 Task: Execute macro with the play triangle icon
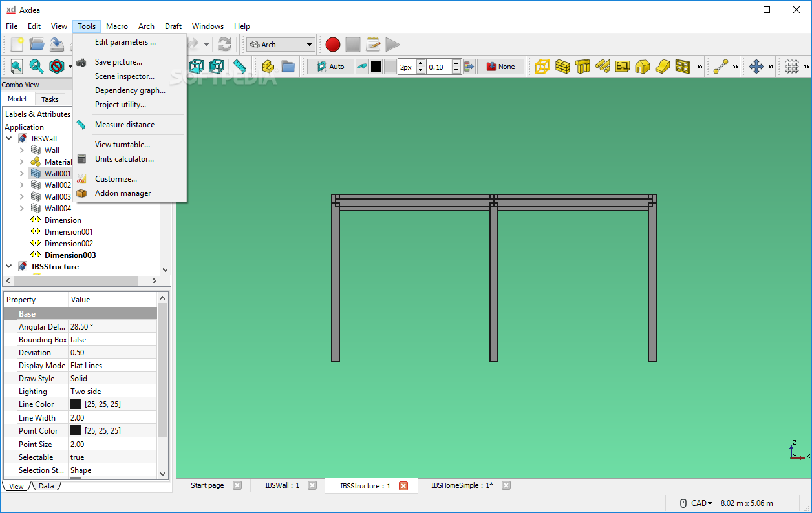point(392,45)
